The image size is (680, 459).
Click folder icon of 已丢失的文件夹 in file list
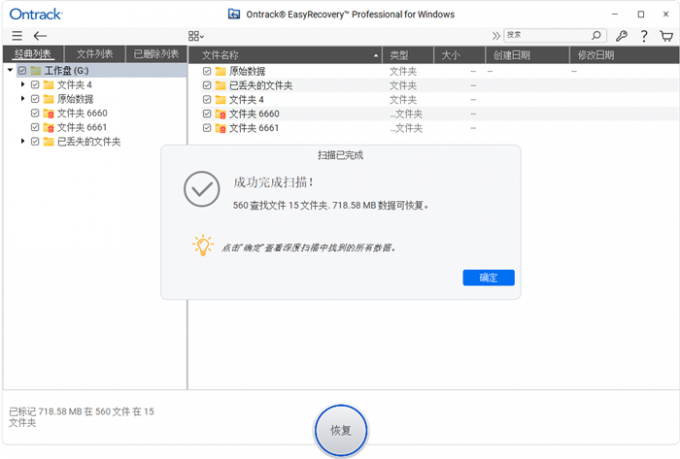(x=221, y=85)
